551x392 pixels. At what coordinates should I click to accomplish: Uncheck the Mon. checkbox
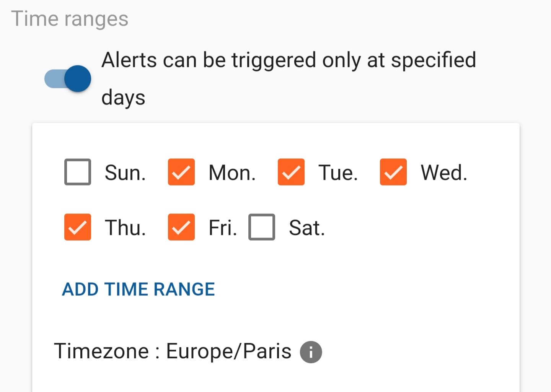[181, 172]
